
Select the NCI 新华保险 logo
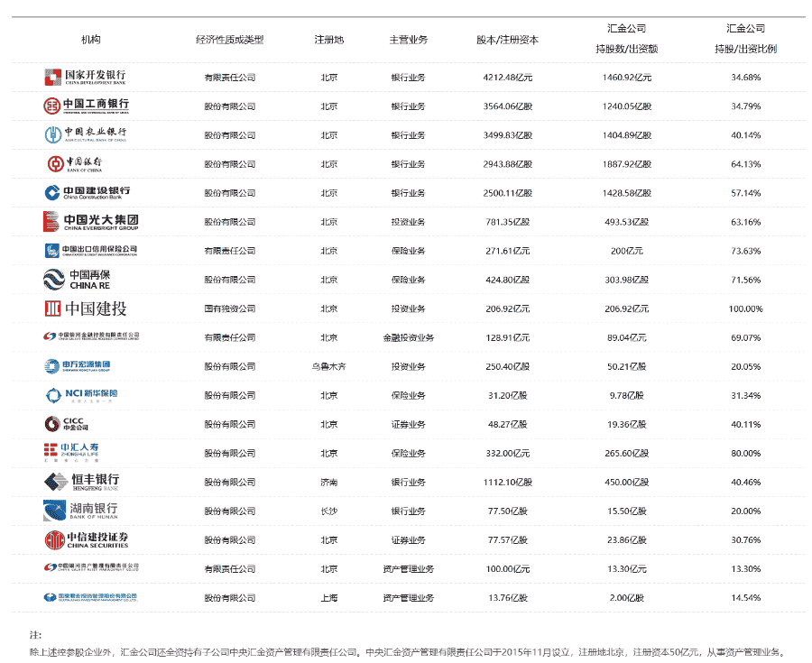click(81, 394)
